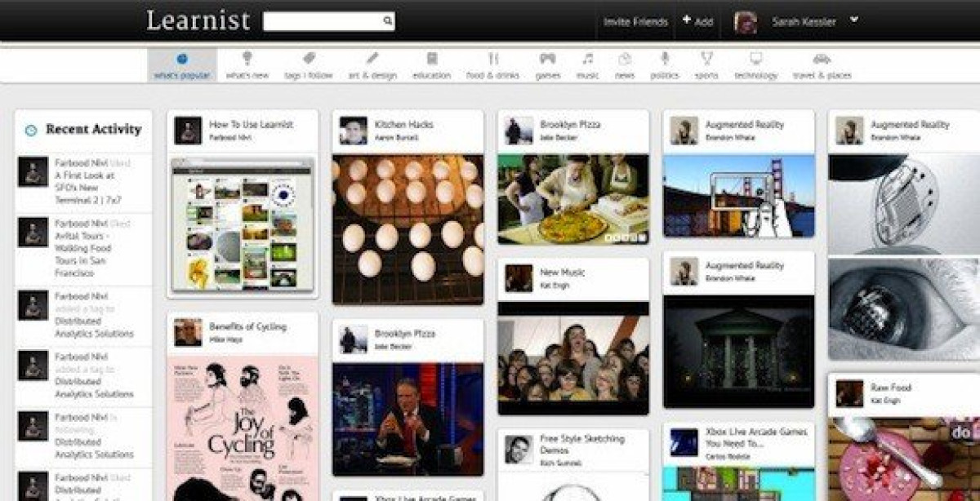This screenshot has width=980, height=501.
Task: Click the Invite Friends link
Action: (635, 22)
